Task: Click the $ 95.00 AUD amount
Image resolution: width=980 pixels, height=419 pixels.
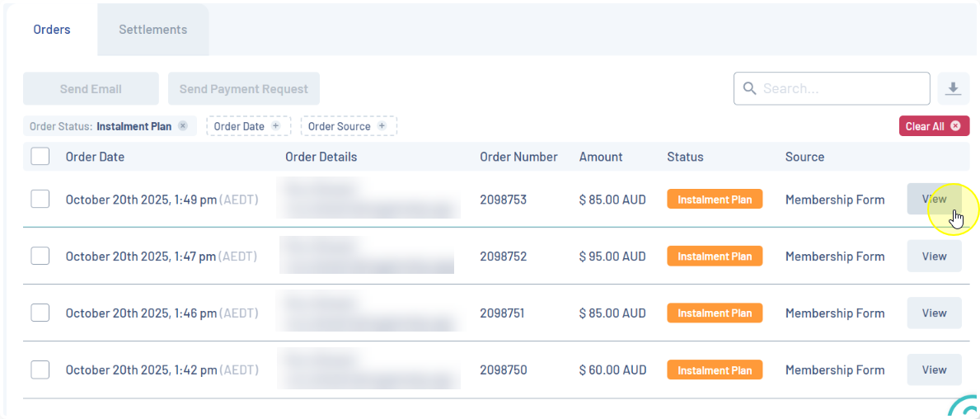Action: (612, 257)
